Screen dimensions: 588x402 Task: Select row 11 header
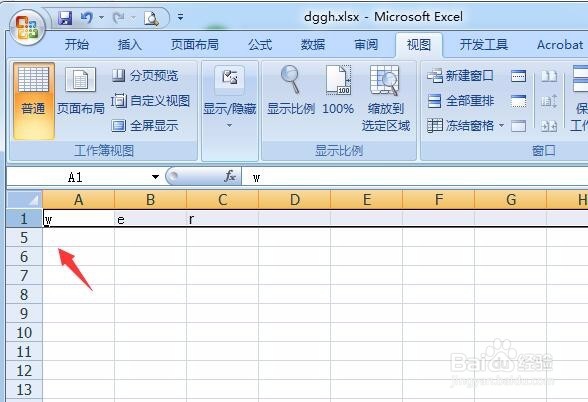coord(24,352)
